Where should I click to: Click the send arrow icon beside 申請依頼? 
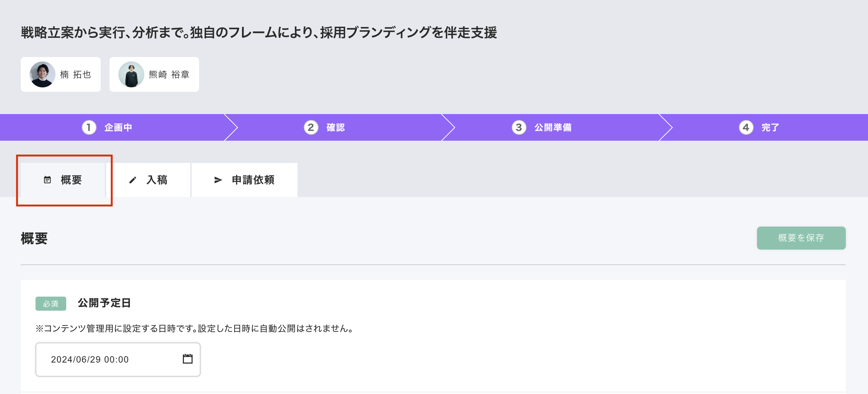218,180
